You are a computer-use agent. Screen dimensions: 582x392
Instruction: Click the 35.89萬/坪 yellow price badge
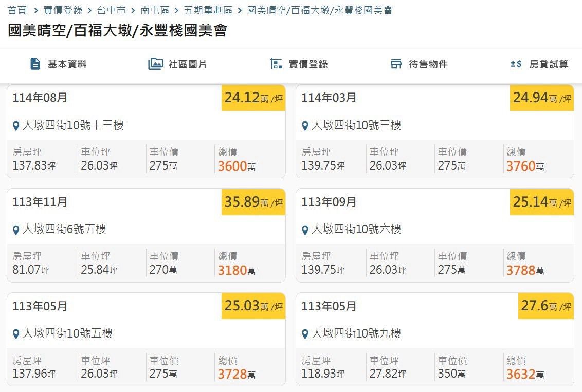(253, 202)
